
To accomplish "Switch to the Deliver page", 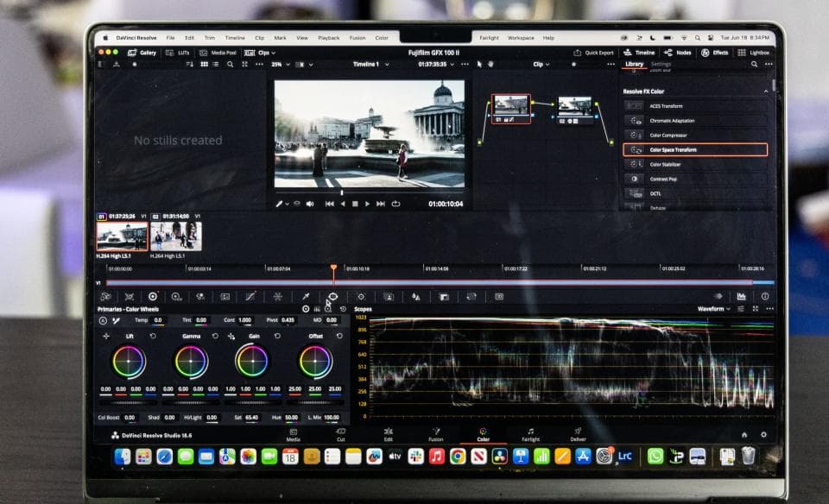I will click(x=578, y=435).
